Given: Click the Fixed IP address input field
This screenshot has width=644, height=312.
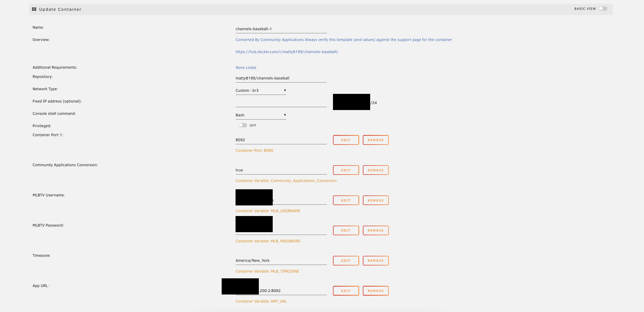Looking at the screenshot, I should (x=281, y=103).
